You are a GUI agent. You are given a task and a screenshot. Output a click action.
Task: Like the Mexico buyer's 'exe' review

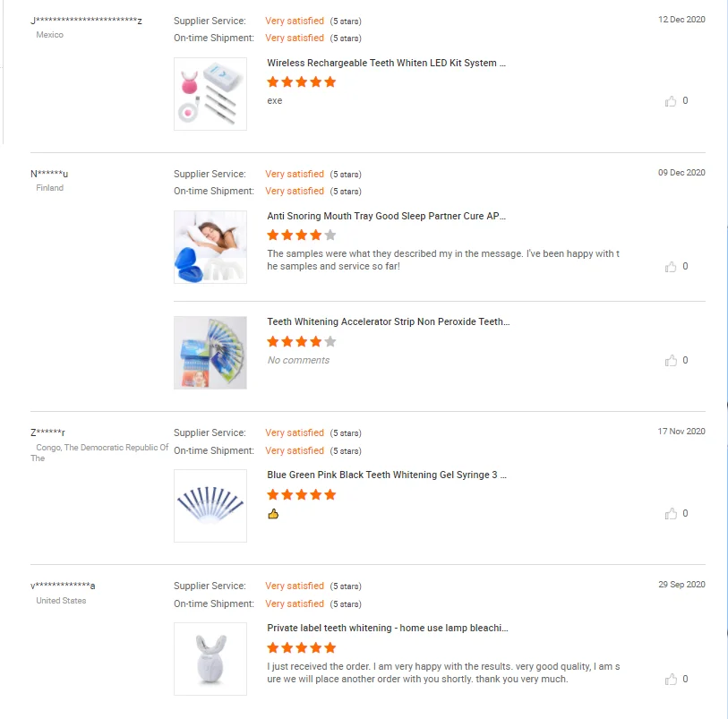[x=671, y=101]
